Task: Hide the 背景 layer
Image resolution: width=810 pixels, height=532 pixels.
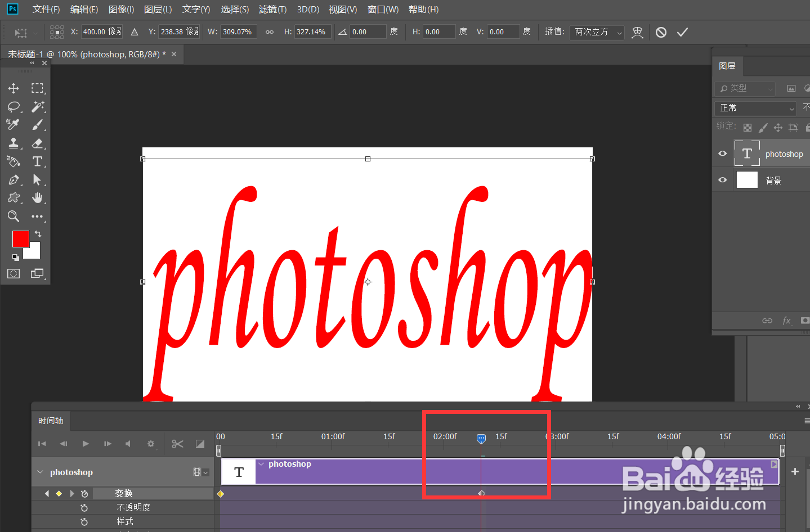Action: click(x=723, y=180)
